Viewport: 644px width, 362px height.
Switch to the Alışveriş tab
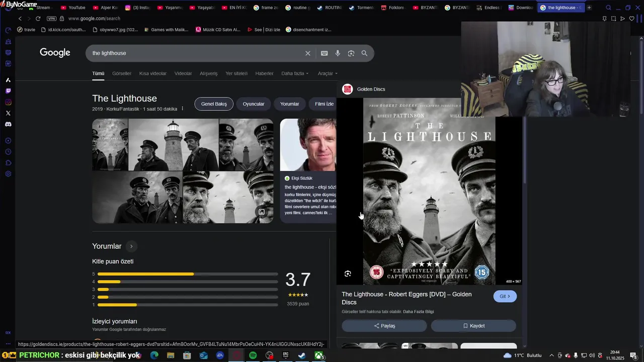tap(209, 73)
